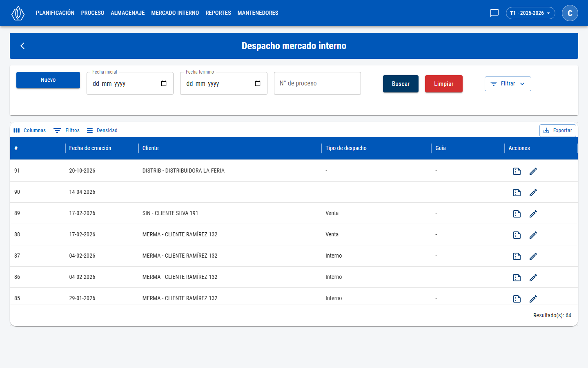Viewport: 588px width, 368px height.
Task: Edit dispatch row 89 with pencil icon
Action: click(533, 214)
